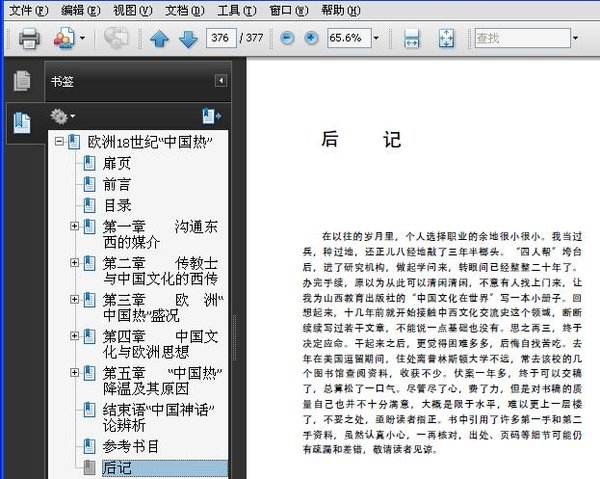Expand the 第一章 沟通东西的媒介 bookmark

[74, 226]
